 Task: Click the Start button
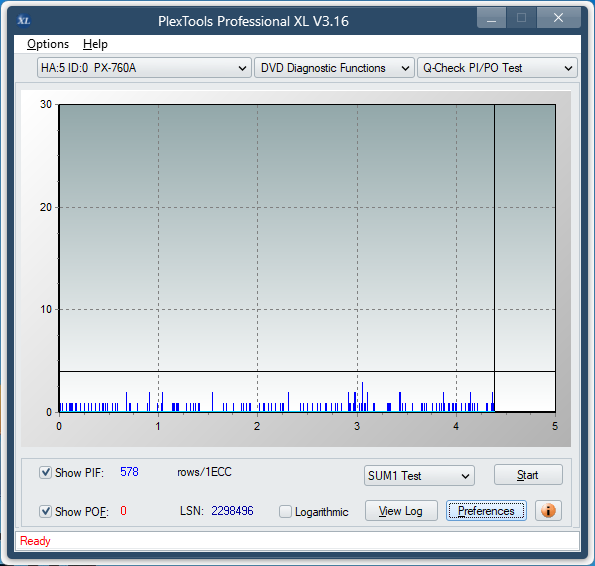coord(528,475)
